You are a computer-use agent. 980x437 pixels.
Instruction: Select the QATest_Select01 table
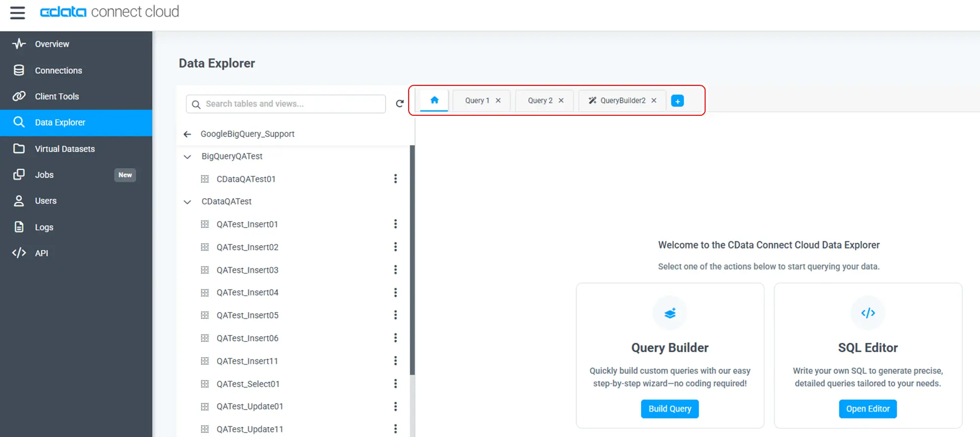(x=248, y=384)
